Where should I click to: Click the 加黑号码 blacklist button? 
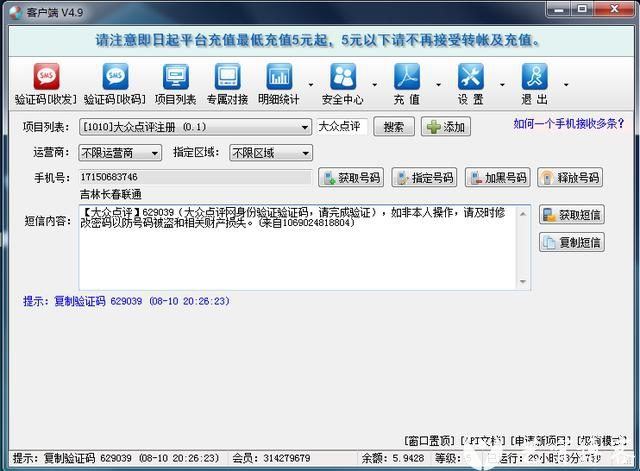pyautogui.click(x=498, y=178)
